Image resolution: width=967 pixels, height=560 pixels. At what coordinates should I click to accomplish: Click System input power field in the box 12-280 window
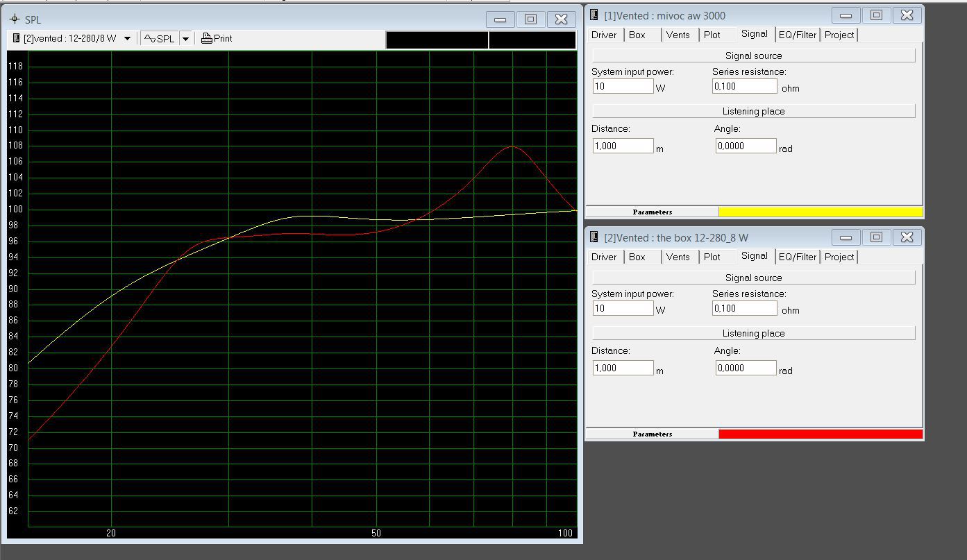623,308
